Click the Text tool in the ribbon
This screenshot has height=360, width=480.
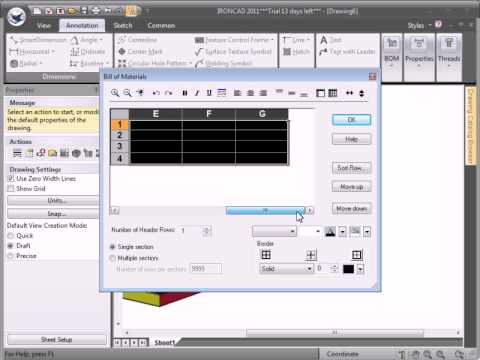pos(330,40)
